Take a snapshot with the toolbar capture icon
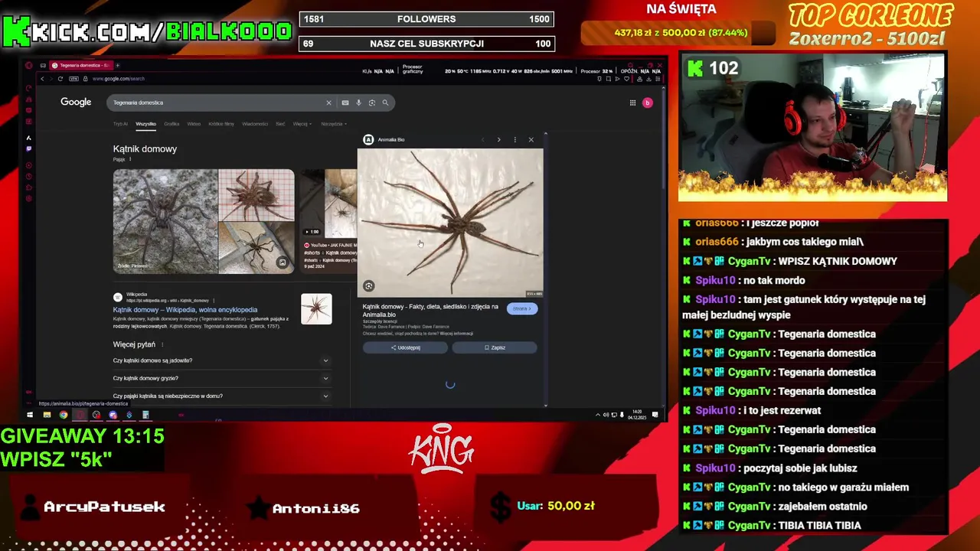The image size is (980, 551). (609, 79)
